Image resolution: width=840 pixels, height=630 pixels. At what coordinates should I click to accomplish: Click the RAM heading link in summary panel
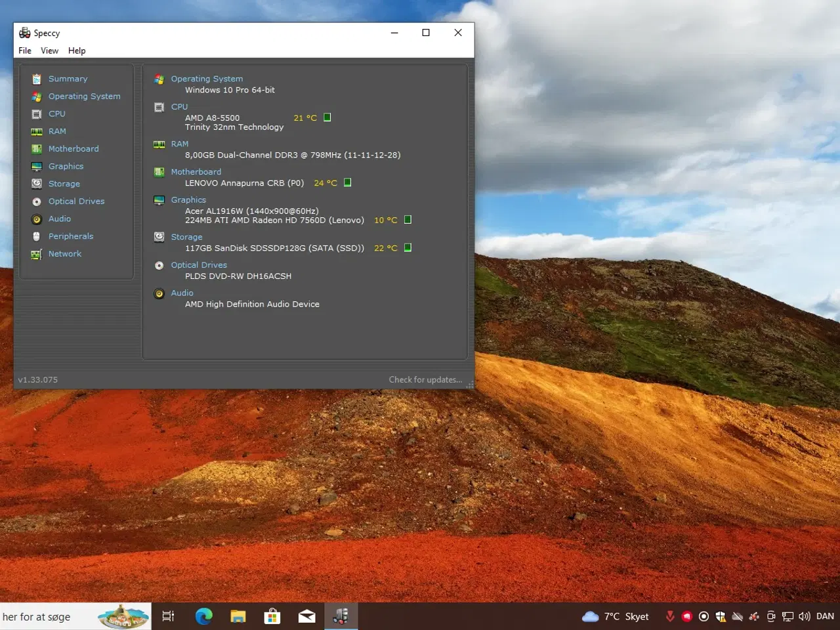180,144
